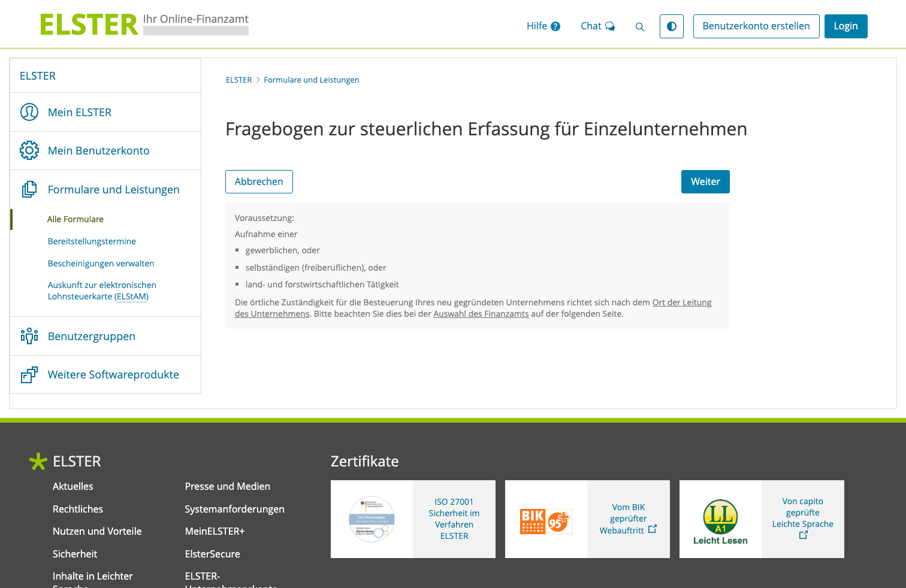Open Weitere Softwareprodukte sidebar entry

coord(113,375)
